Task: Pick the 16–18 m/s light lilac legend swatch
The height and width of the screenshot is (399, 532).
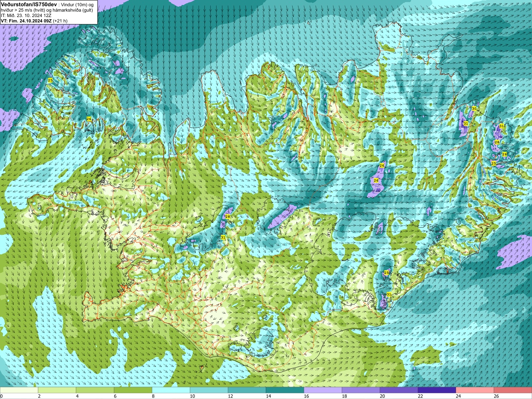Action: 323,390
